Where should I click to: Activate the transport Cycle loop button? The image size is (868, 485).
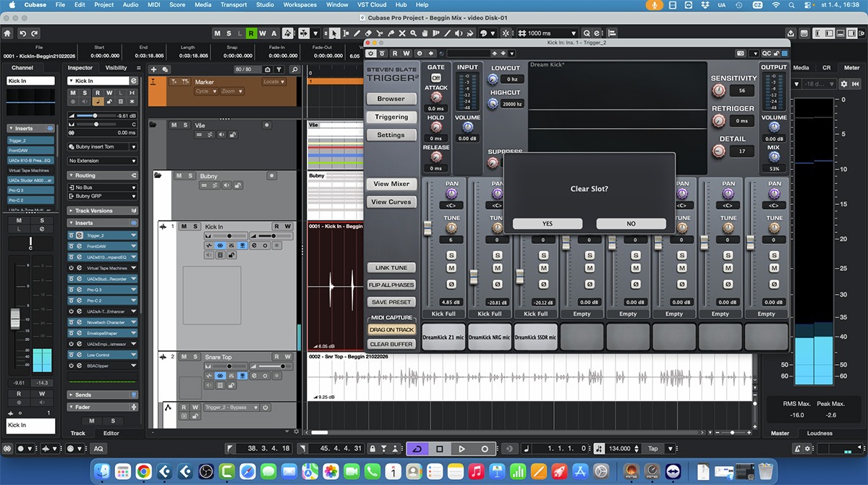[416, 449]
